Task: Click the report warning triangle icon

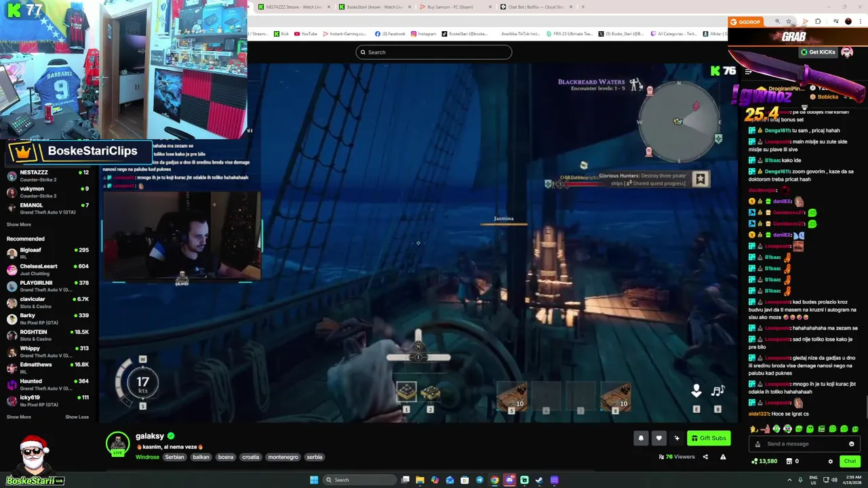Action: [723, 457]
